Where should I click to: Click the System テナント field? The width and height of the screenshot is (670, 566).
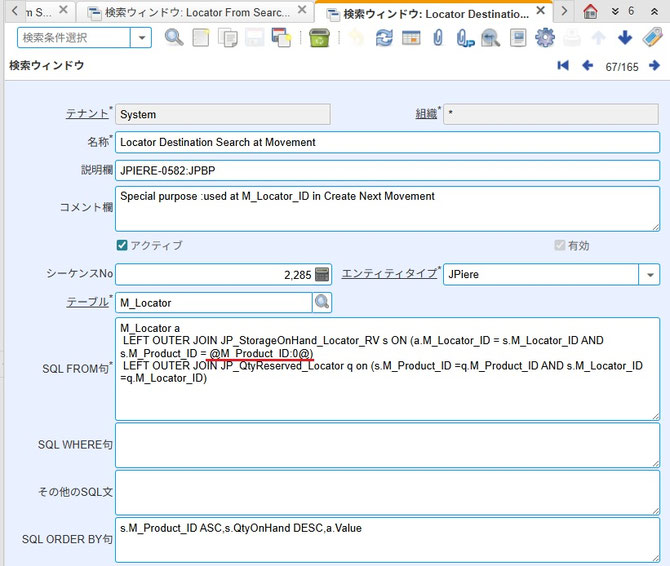[x=223, y=114]
